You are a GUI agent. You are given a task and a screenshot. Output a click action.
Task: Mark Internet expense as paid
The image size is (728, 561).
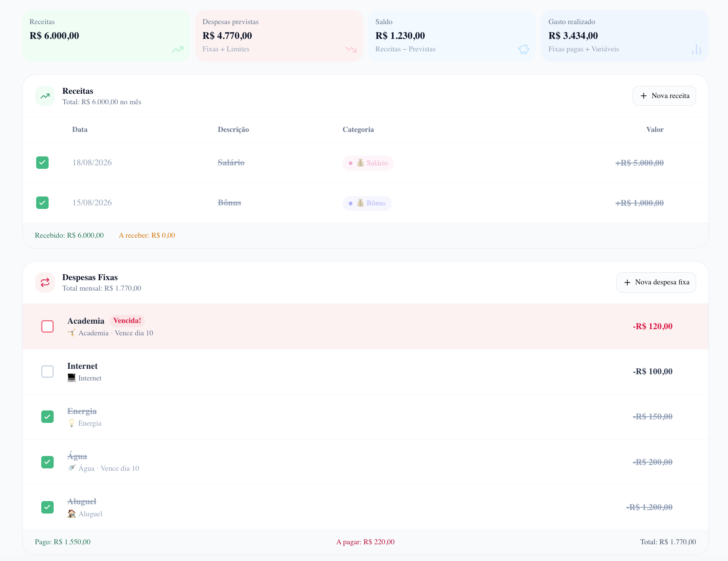(x=47, y=372)
